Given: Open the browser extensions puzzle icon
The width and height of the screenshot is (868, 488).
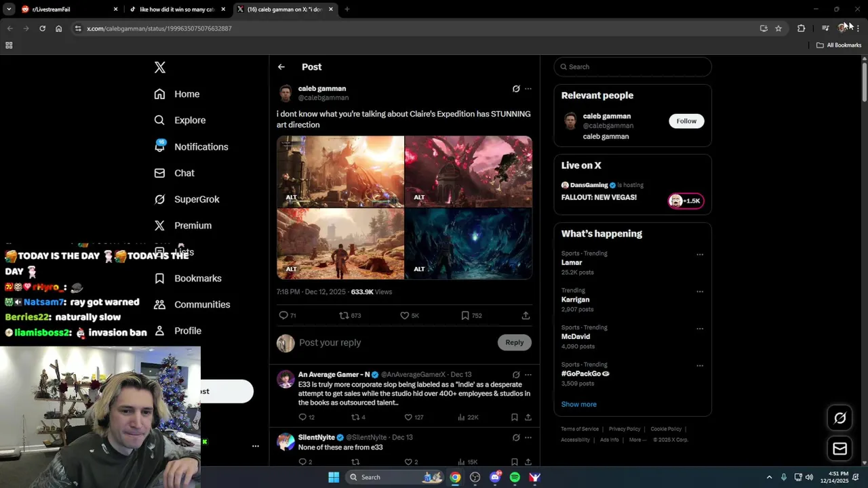Looking at the screenshot, I should (802, 28).
